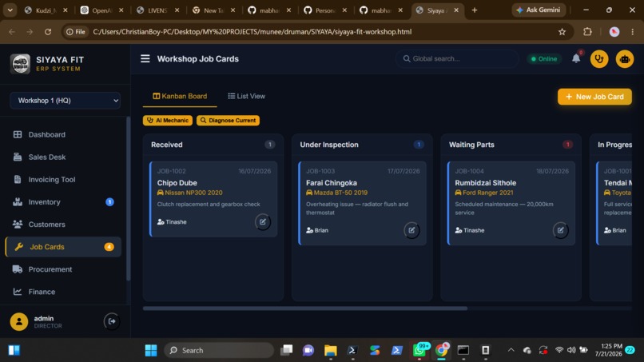Click the Online status indicator
This screenshot has width=644, height=362.
[544, 59]
